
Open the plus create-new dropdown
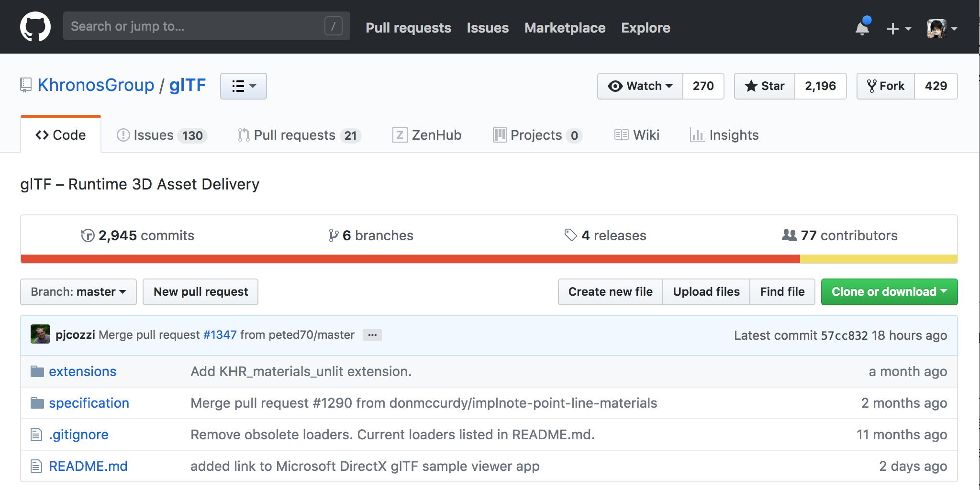click(x=898, y=28)
